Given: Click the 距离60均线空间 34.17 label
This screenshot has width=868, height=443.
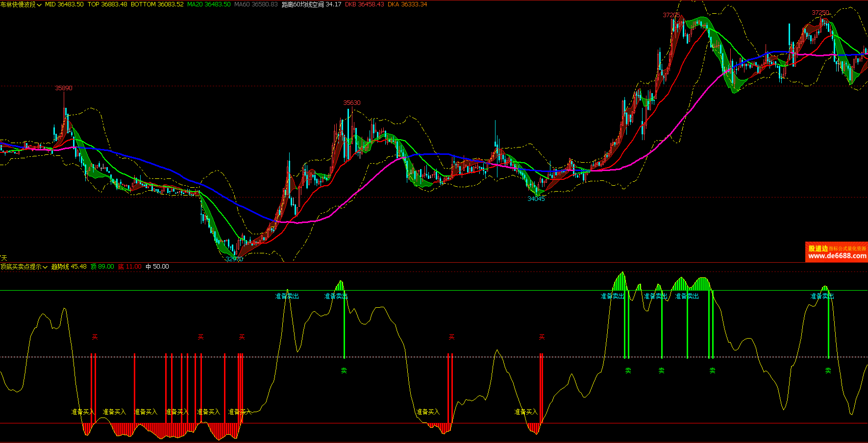Looking at the screenshot, I should 311,4.
